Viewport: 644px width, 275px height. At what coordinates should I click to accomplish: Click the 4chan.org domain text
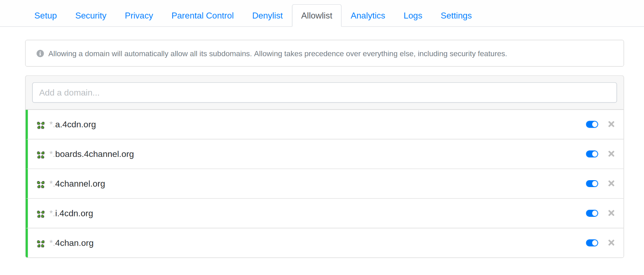click(x=74, y=243)
